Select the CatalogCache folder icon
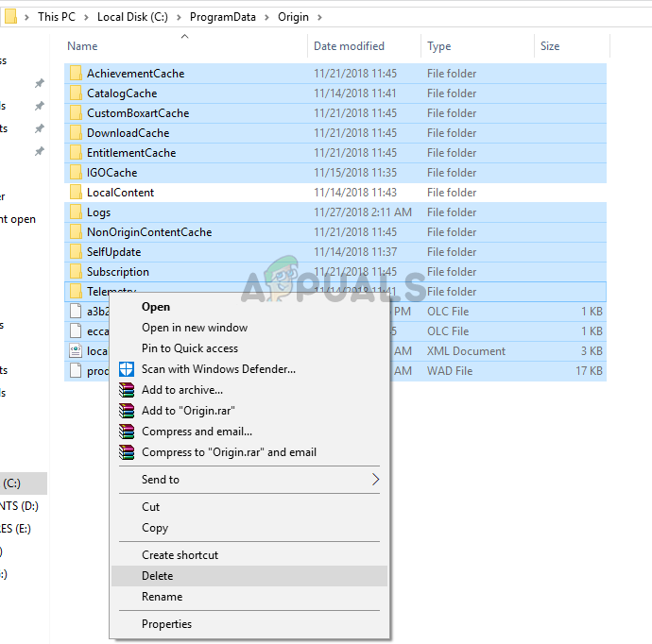The height and width of the screenshot is (644, 652). [x=76, y=93]
